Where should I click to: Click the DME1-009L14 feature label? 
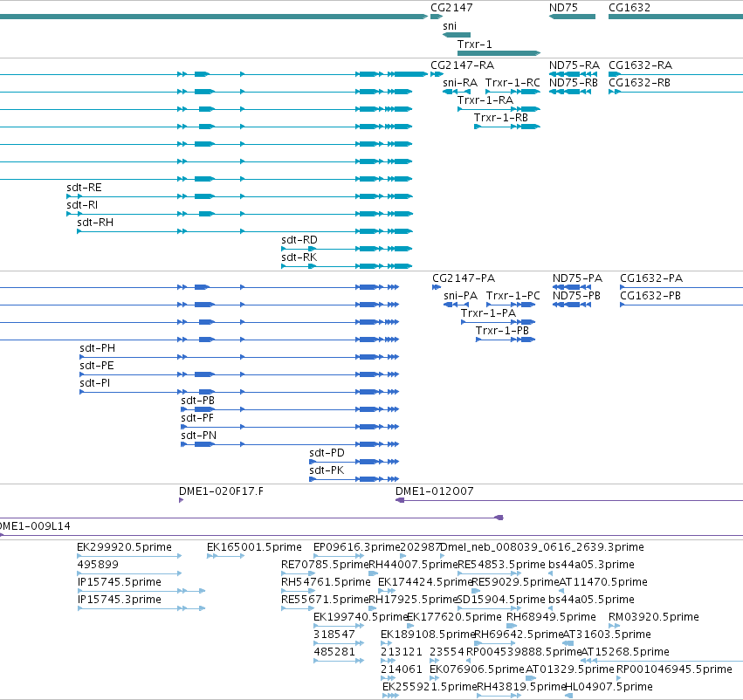[x=35, y=526]
